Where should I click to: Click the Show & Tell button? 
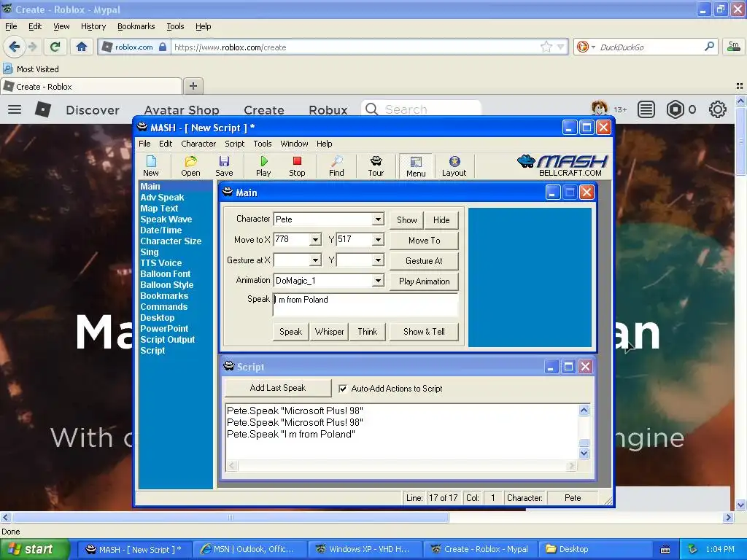(424, 332)
